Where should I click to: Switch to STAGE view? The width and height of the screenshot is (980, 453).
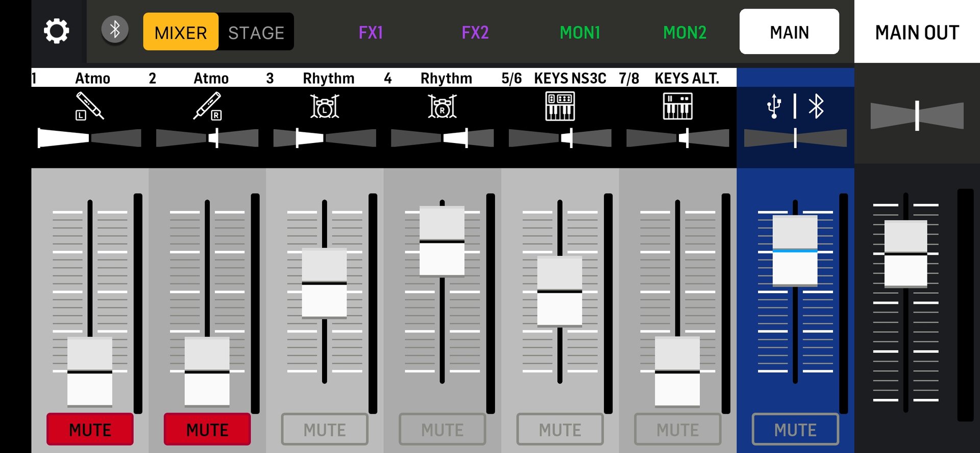pos(256,32)
